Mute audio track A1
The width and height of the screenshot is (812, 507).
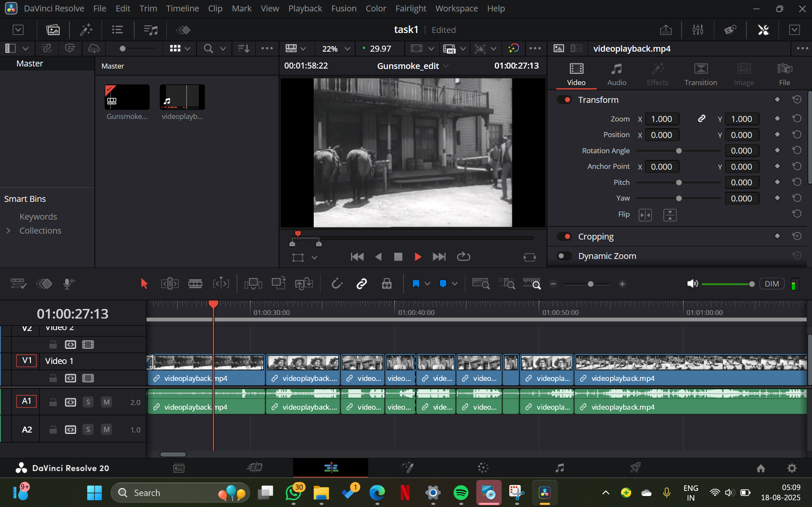[106, 402]
